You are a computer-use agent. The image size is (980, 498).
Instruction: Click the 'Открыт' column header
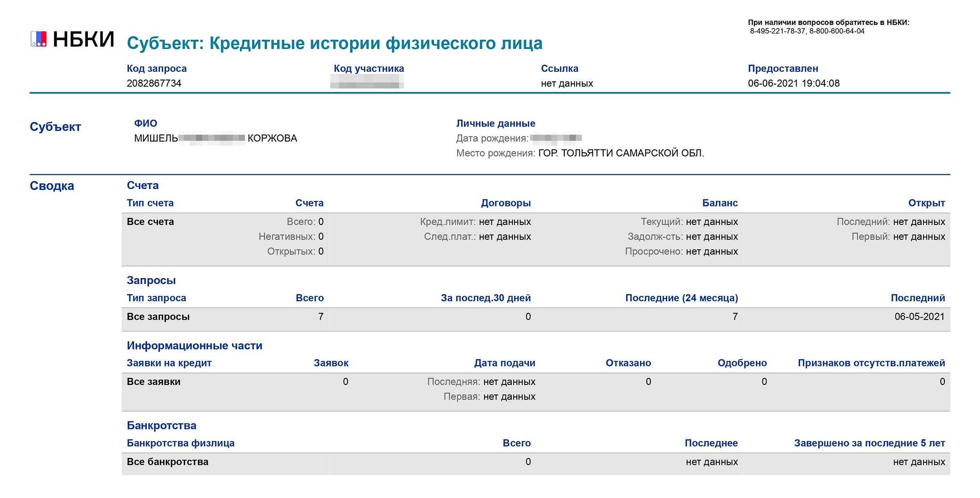pos(927,203)
